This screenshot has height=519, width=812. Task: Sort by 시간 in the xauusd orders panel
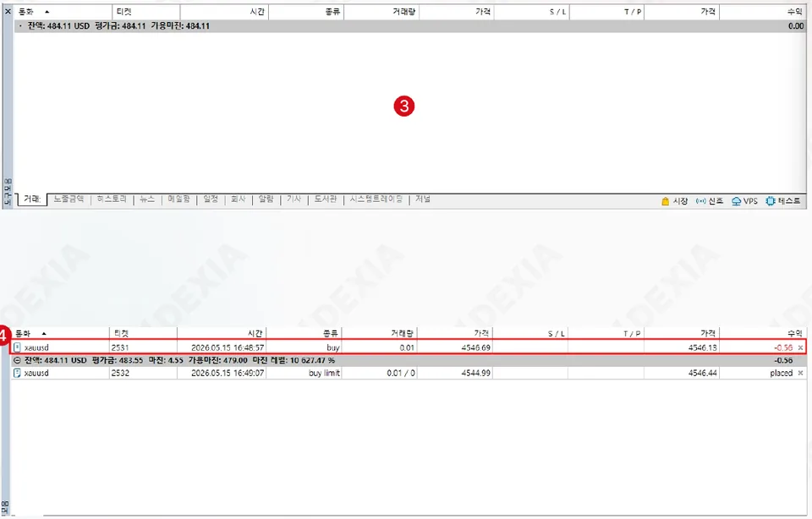pyautogui.click(x=222, y=334)
